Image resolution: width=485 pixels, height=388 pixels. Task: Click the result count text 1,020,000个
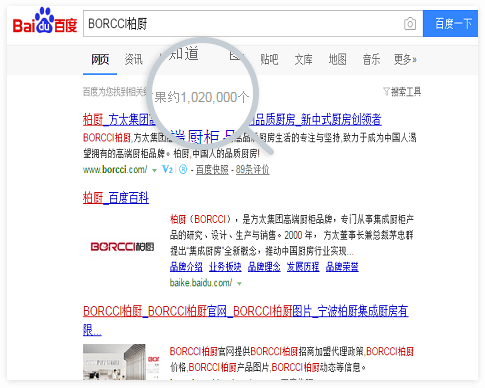(214, 97)
